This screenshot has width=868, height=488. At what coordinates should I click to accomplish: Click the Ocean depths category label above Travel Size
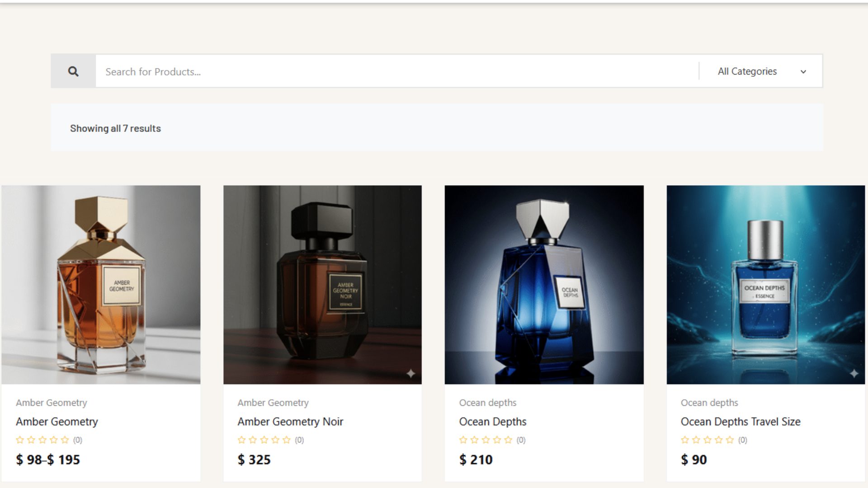tap(709, 403)
